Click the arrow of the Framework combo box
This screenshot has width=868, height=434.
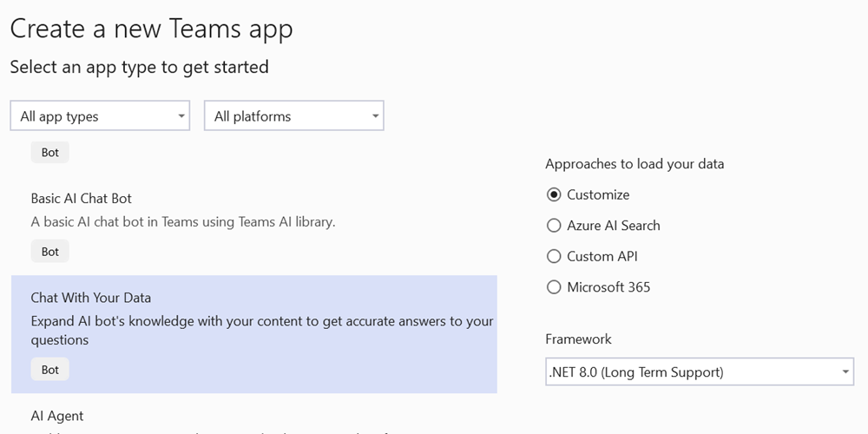tap(845, 372)
